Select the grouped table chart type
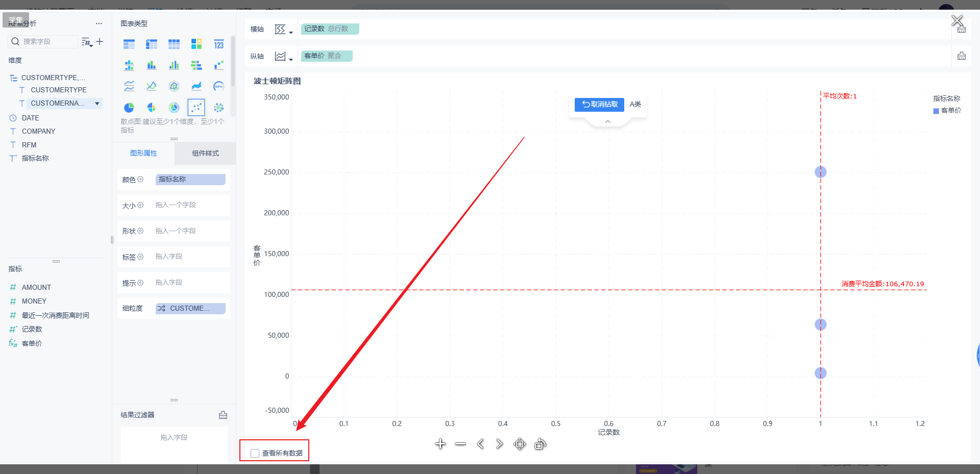Viewport: 980px width, 474px height. click(x=129, y=44)
